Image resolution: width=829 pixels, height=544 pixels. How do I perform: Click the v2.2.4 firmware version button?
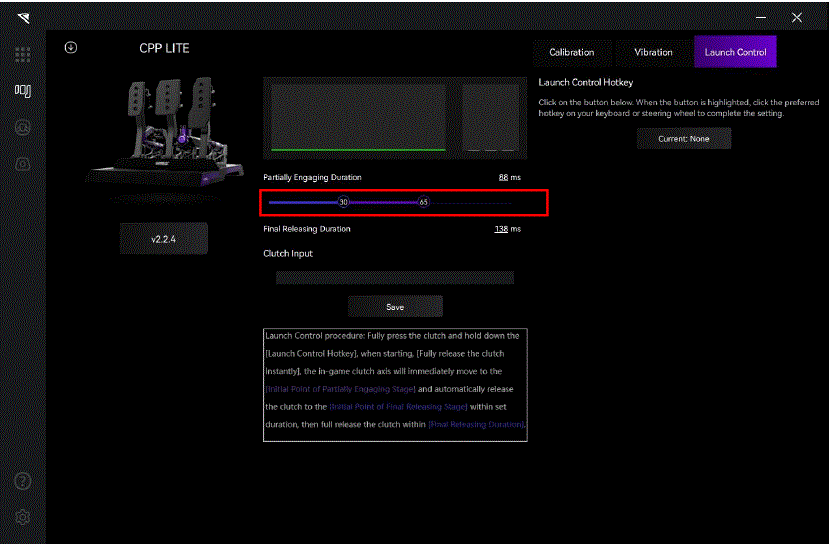tap(163, 239)
